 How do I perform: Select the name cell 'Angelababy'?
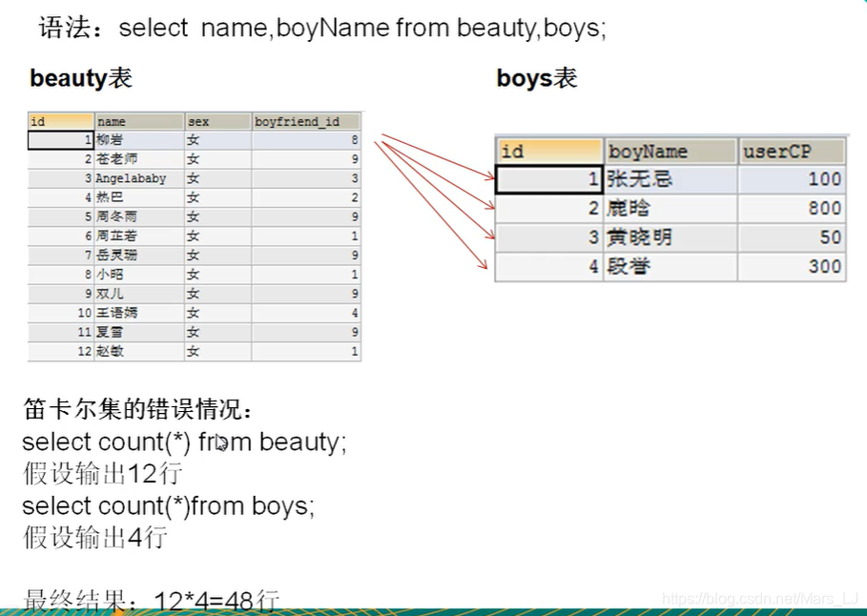tap(139, 178)
